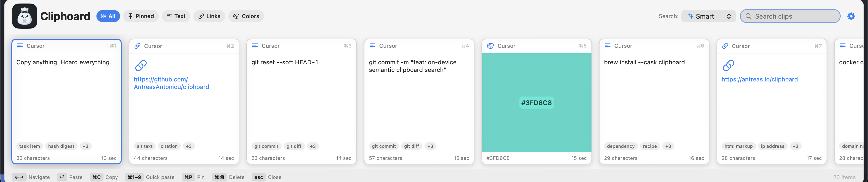Screen dimensions: 868x182
Task: Show only Text clips
Action: tap(176, 16)
